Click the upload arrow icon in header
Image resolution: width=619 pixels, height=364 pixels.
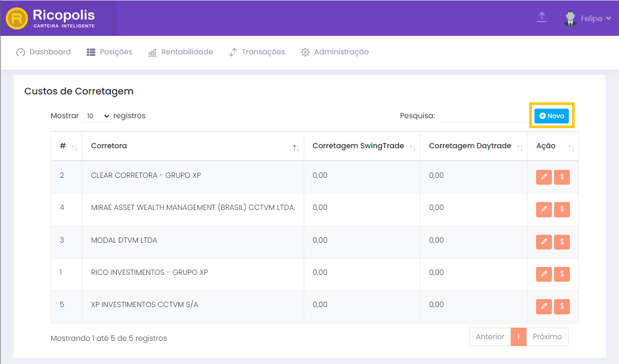pyautogui.click(x=542, y=17)
